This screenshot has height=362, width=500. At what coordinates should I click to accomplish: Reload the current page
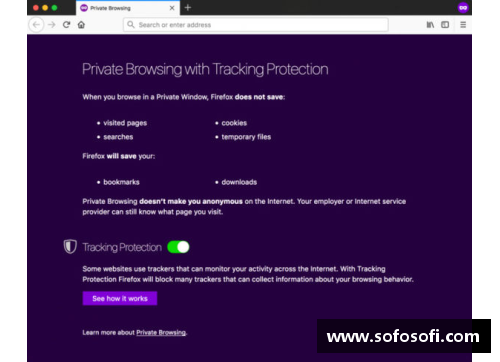(66, 25)
